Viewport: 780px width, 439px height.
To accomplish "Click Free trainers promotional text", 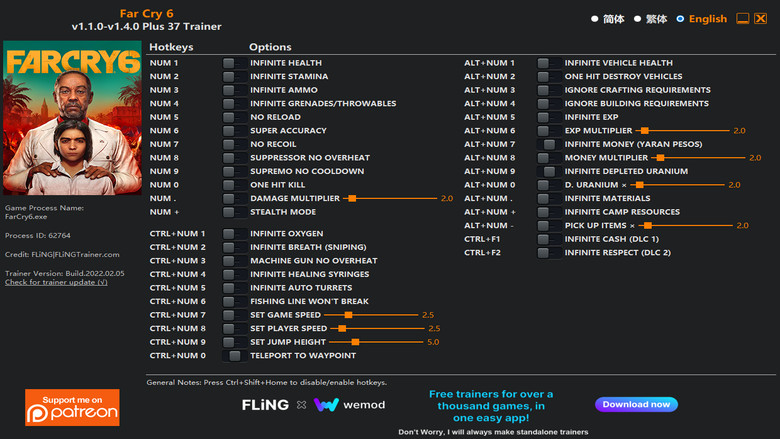I will (491, 406).
